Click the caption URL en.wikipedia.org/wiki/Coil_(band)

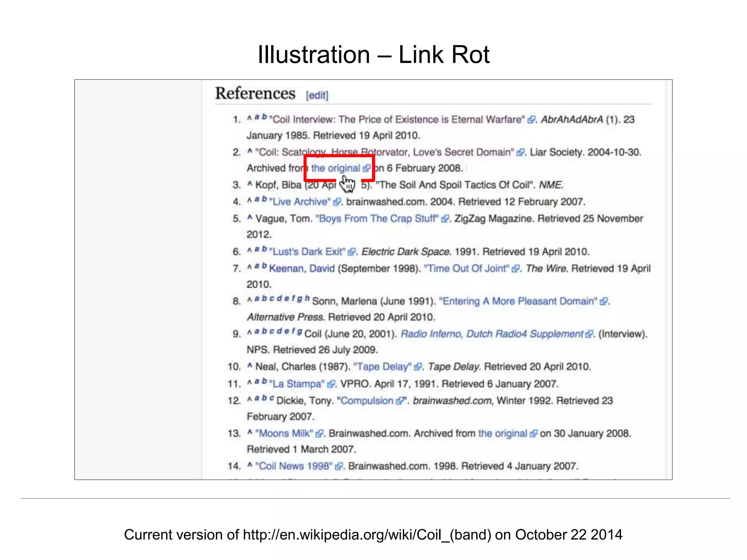367,535
